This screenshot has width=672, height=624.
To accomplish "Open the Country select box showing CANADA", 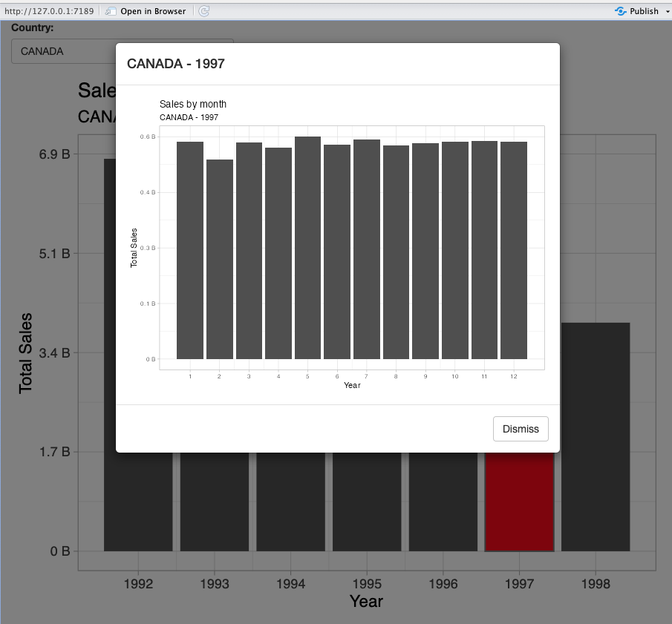I will pyautogui.click(x=63, y=51).
